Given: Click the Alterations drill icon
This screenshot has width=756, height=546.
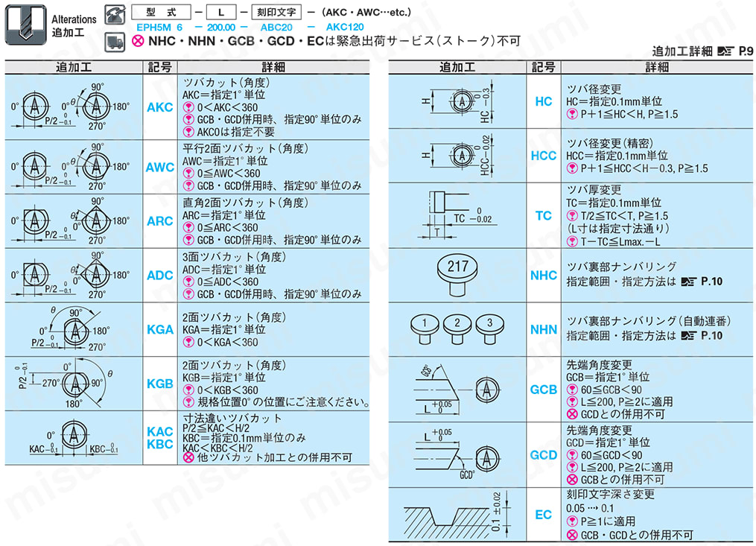Looking at the screenshot, I should pos(25,25).
